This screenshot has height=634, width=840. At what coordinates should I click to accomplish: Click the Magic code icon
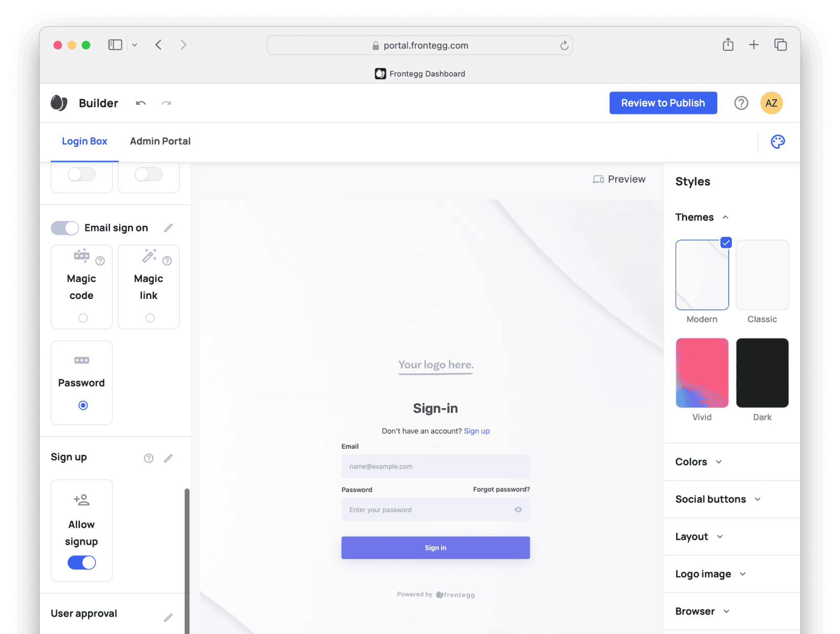tap(82, 256)
